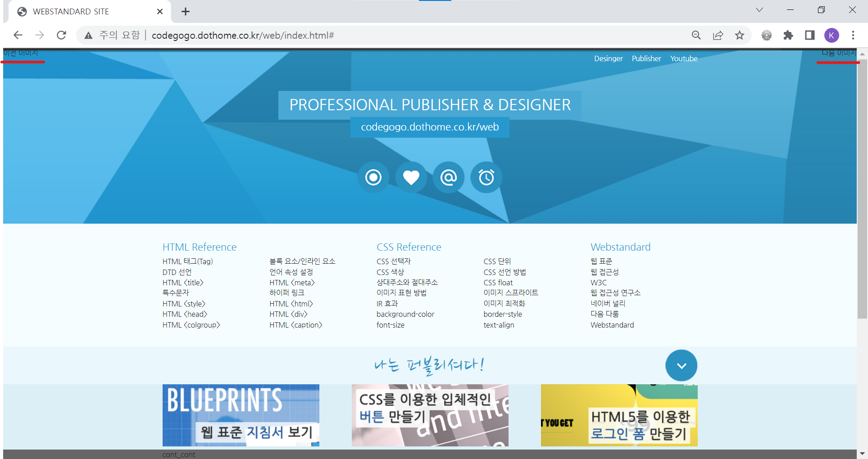This screenshot has width=868, height=459.
Task: Open the HTML <caption> reference link
Action: [x=296, y=325]
